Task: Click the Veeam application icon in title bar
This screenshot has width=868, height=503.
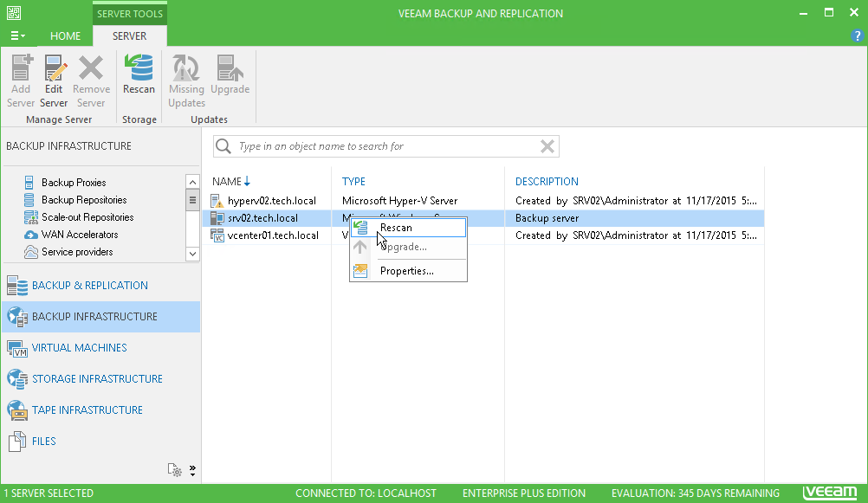Action: coord(14,13)
